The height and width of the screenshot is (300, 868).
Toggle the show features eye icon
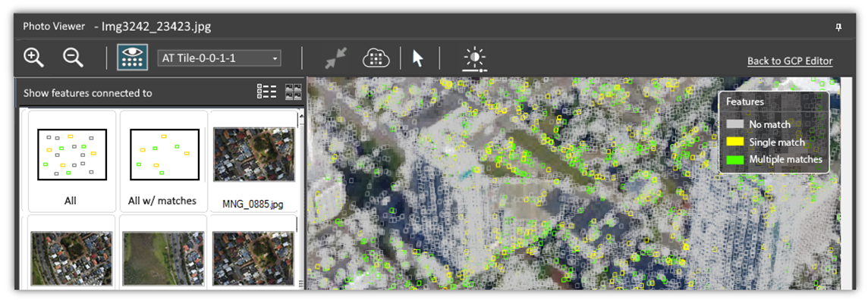point(132,58)
